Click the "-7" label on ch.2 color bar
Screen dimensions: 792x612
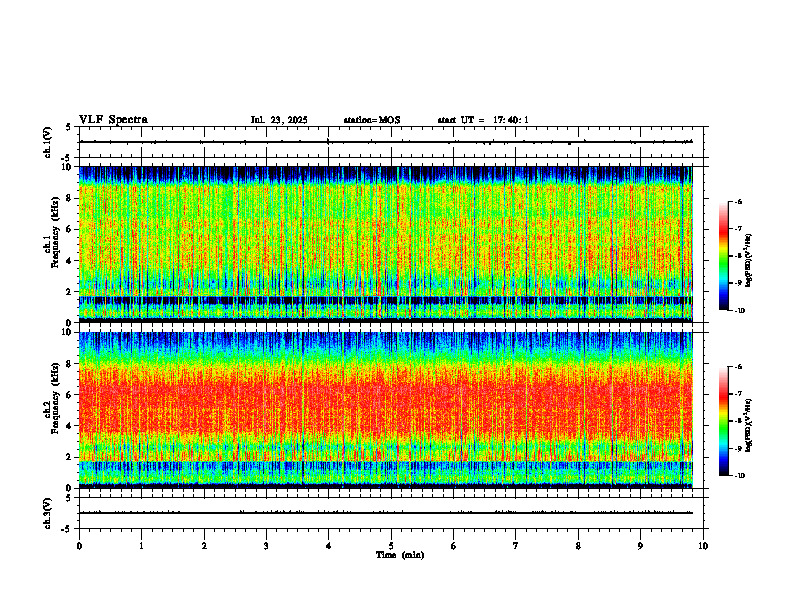pos(738,394)
